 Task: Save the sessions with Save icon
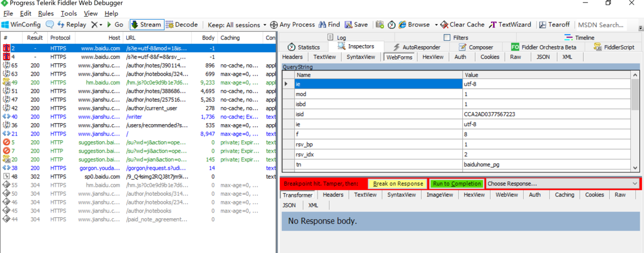pyautogui.click(x=356, y=24)
